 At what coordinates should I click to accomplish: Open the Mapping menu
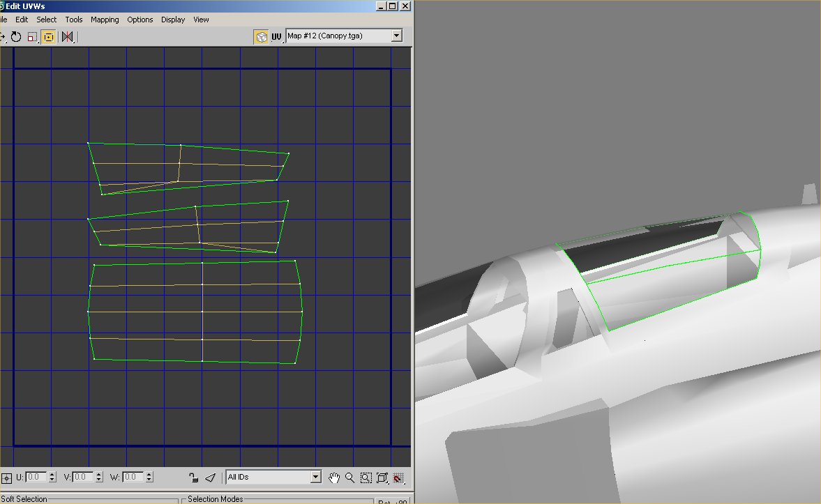tap(105, 20)
